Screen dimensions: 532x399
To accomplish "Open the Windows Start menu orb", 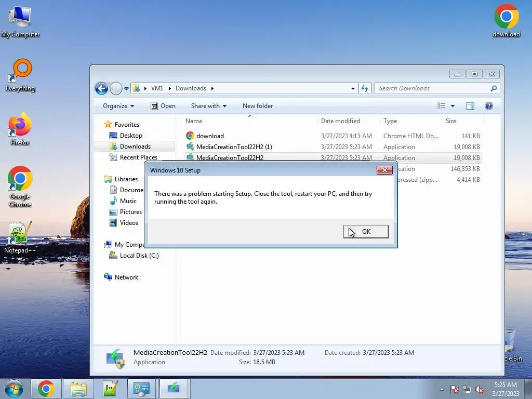I will [14, 389].
